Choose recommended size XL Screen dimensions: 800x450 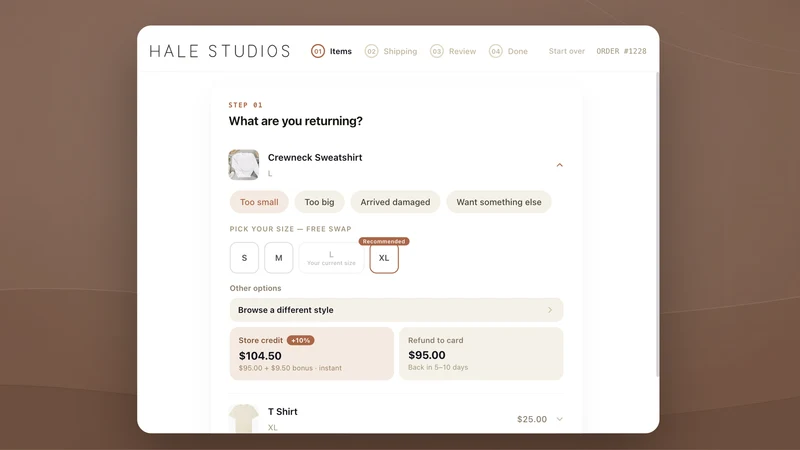(384, 258)
